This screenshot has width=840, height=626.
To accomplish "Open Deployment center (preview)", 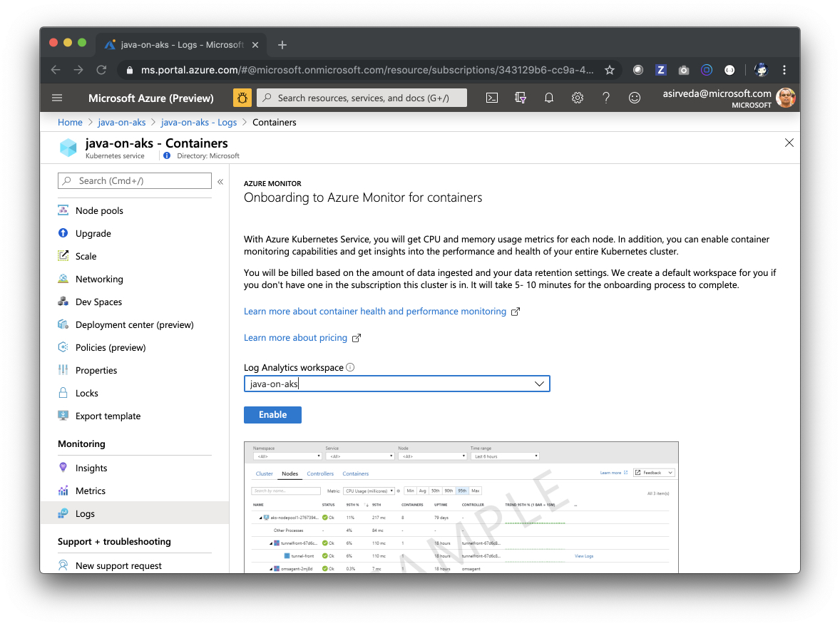I will [135, 324].
